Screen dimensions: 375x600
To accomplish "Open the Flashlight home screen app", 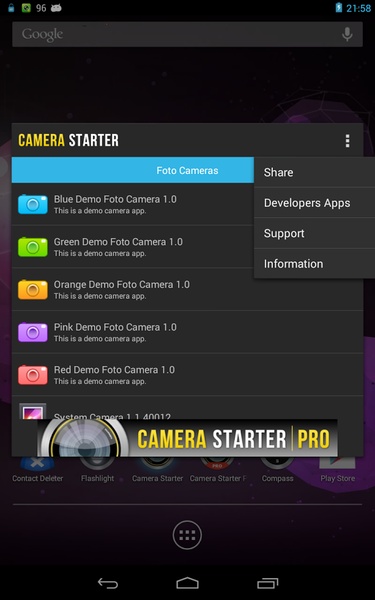I will pos(97,469).
